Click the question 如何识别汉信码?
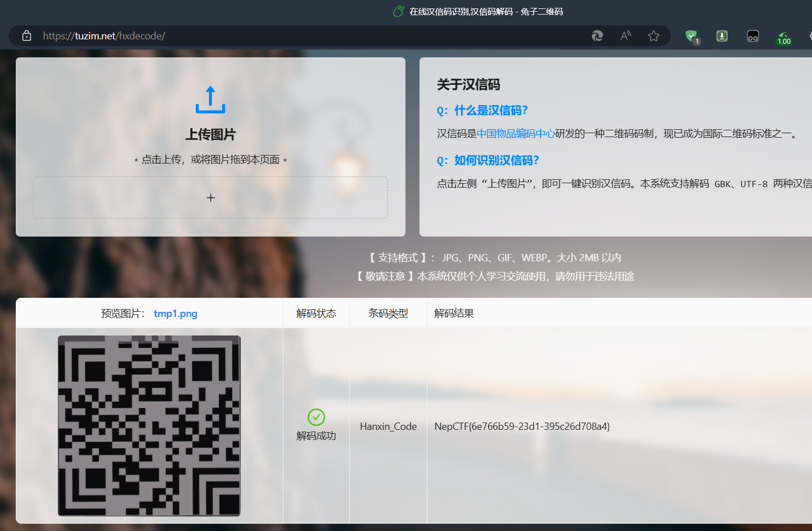The height and width of the screenshot is (531, 812). (488, 160)
